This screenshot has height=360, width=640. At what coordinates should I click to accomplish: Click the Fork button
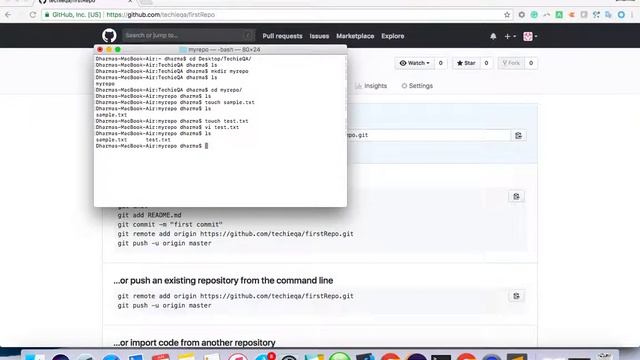[x=511, y=63]
